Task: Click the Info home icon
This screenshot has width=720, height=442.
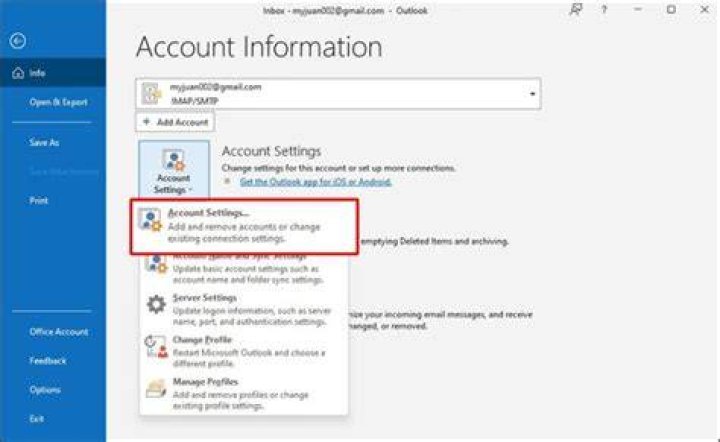Action: click(18, 73)
